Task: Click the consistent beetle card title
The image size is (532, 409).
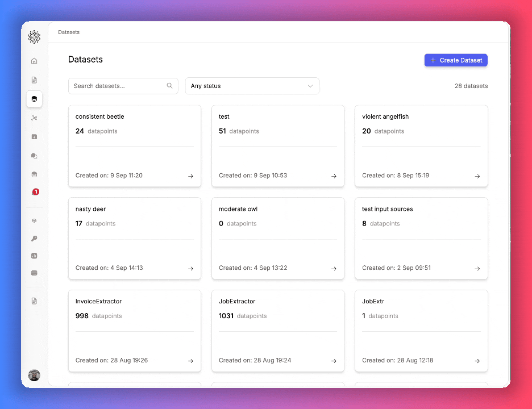Action: pos(100,116)
